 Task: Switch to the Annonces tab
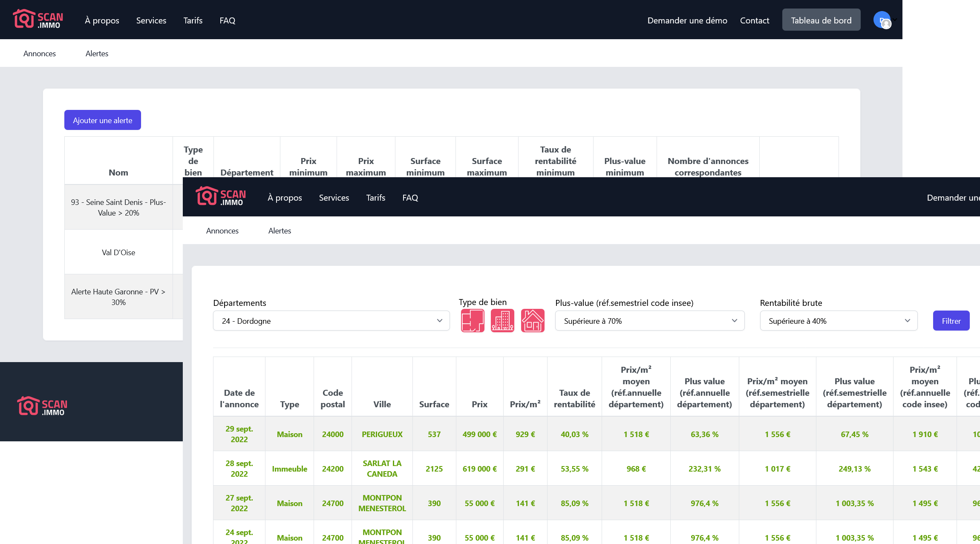[x=222, y=230]
